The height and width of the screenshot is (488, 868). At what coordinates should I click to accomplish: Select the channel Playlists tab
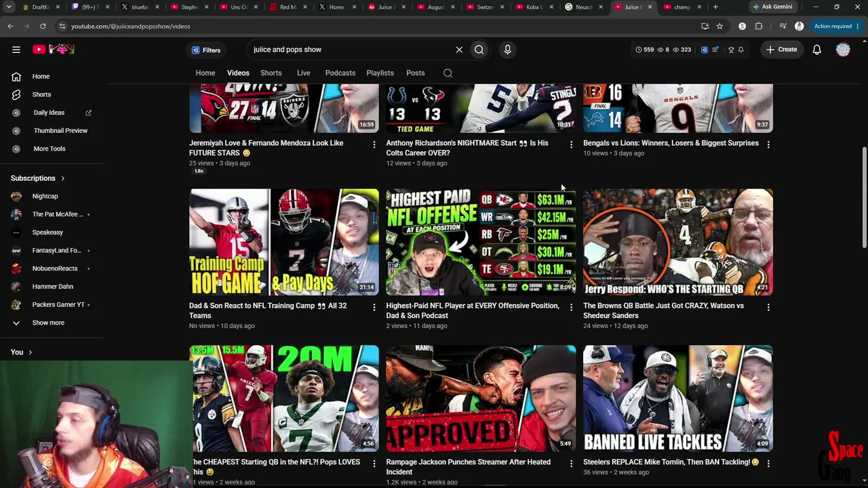(380, 73)
